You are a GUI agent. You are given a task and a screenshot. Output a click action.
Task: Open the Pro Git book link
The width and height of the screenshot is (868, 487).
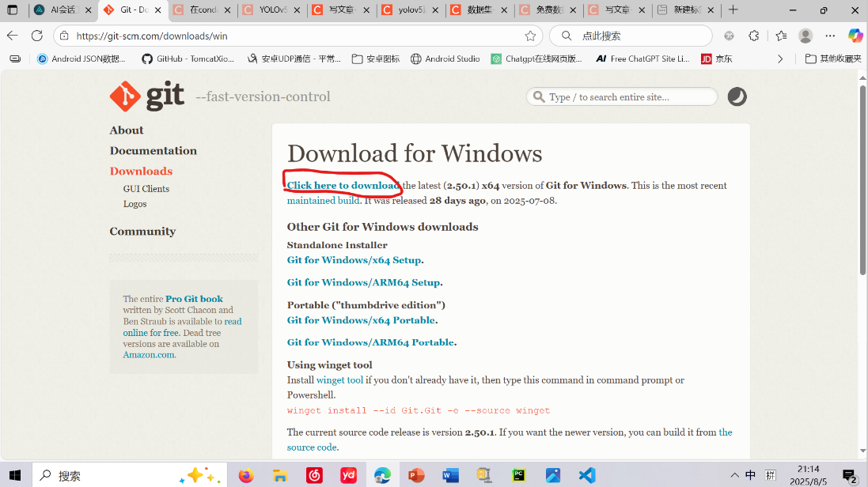coord(195,299)
